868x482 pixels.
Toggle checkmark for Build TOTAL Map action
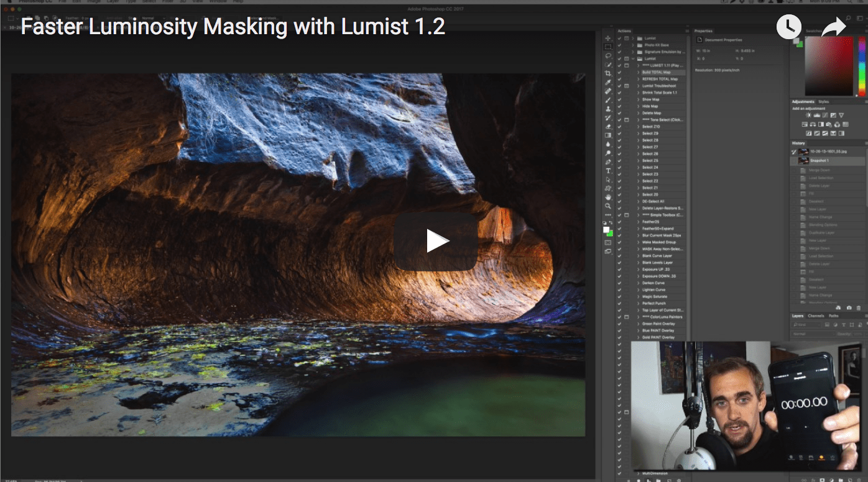[619, 72]
